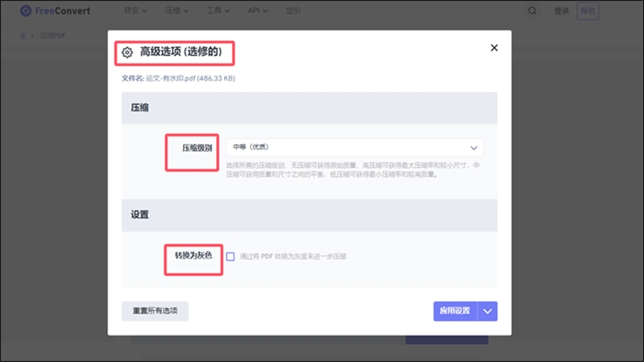Click the 家 breadcrumb link
644x362 pixels.
(23, 36)
